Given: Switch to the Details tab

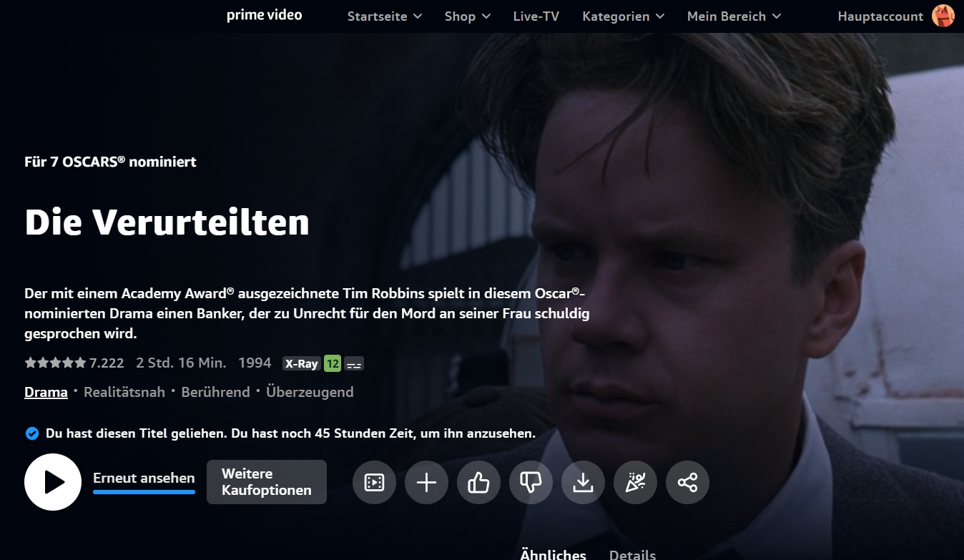Looking at the screenshot, I should tap(632, 554).
